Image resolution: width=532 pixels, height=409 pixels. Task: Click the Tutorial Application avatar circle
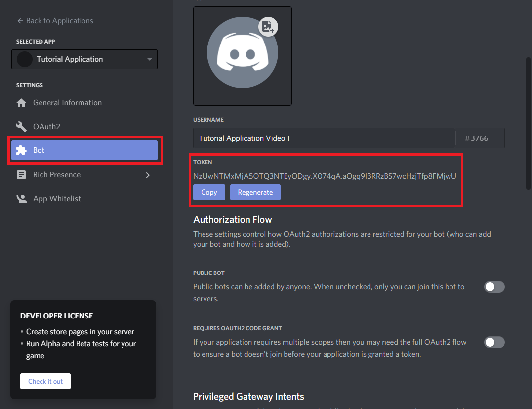tap(24, 59)
